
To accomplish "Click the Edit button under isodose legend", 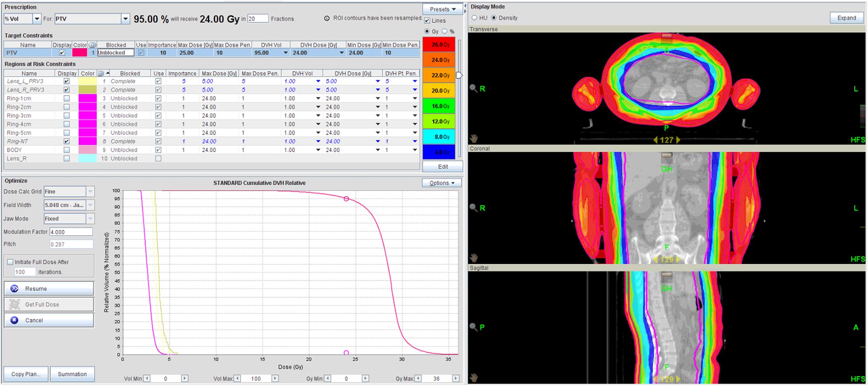I will (443, 166).
